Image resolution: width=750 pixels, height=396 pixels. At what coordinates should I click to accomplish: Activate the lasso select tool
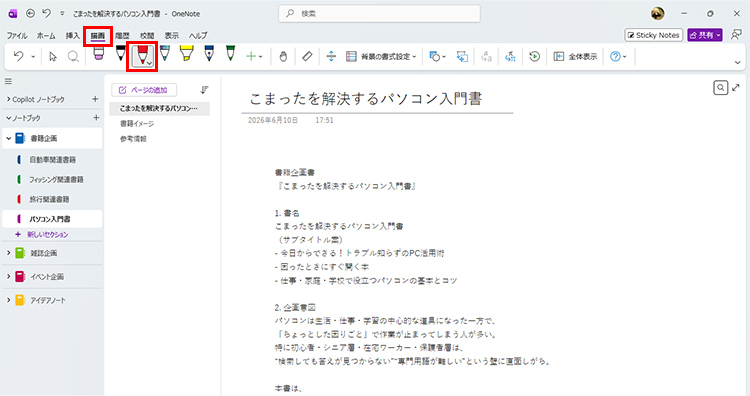(73, 56)
